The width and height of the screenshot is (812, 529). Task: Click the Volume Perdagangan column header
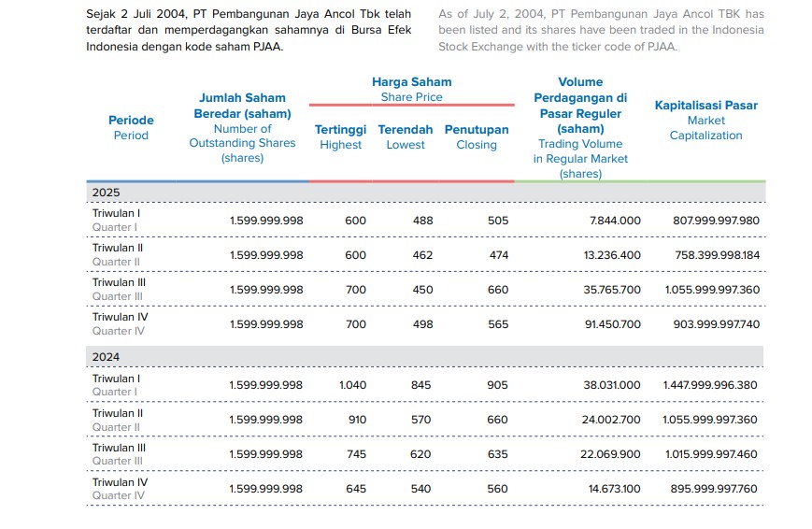pyautogui.click(x=580, y=127)
